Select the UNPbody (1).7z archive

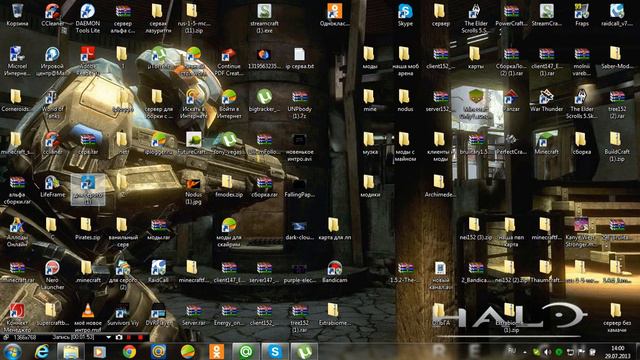point(299,104)
